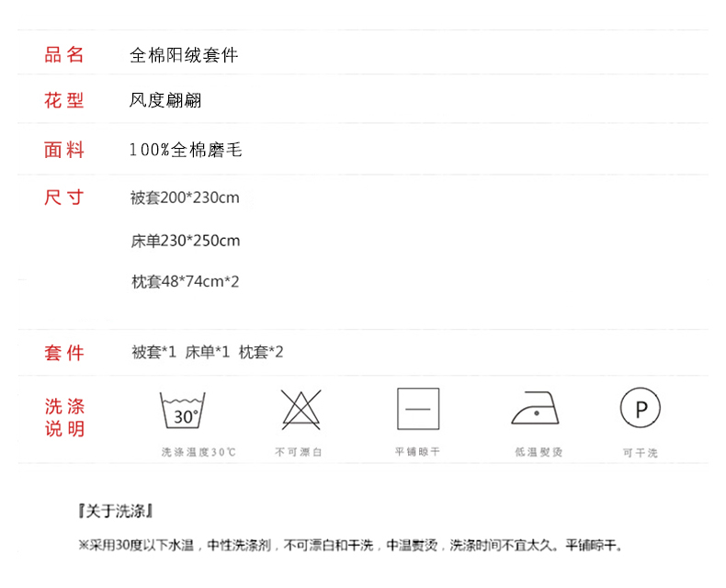The height and width of the screenshot is (588, 726).
Task: Click the product name 全棉阳绒套件
Action: (x=184, y=55)
